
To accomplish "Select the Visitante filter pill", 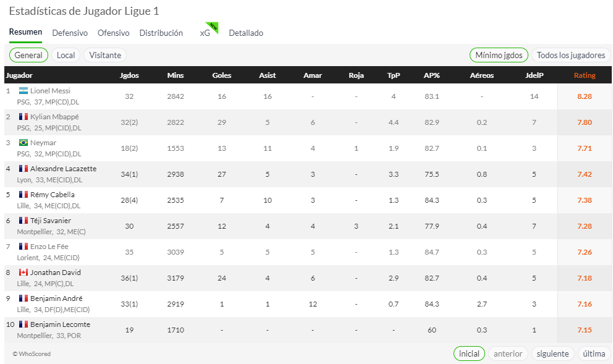I will click(105, 55).
